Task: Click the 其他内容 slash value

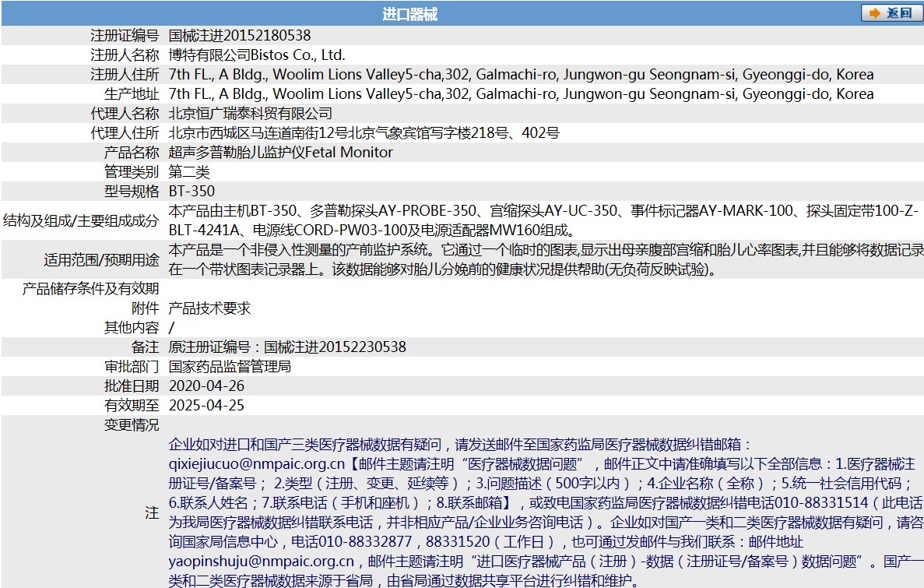Action: 171,327
